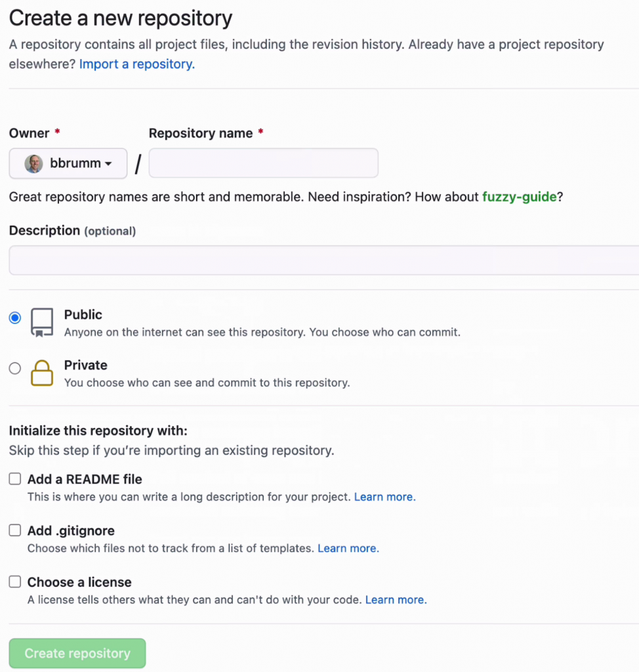Click the private repository lock icon
Viewport: 639px width, 672px height.
pyautogui.click(x=42, y=373)
